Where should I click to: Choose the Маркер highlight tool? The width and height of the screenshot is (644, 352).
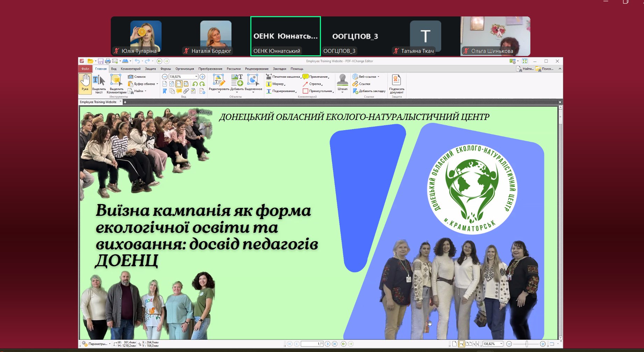coord(276,84)
